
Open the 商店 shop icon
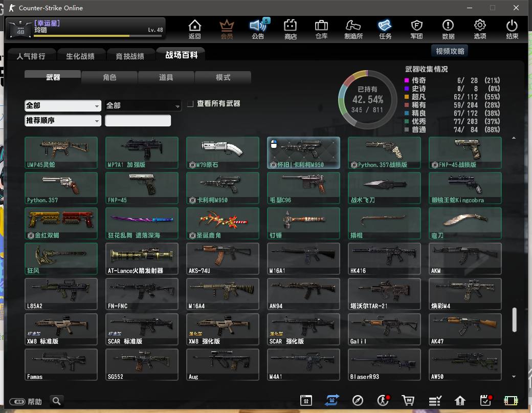click(x=290, y=29)
